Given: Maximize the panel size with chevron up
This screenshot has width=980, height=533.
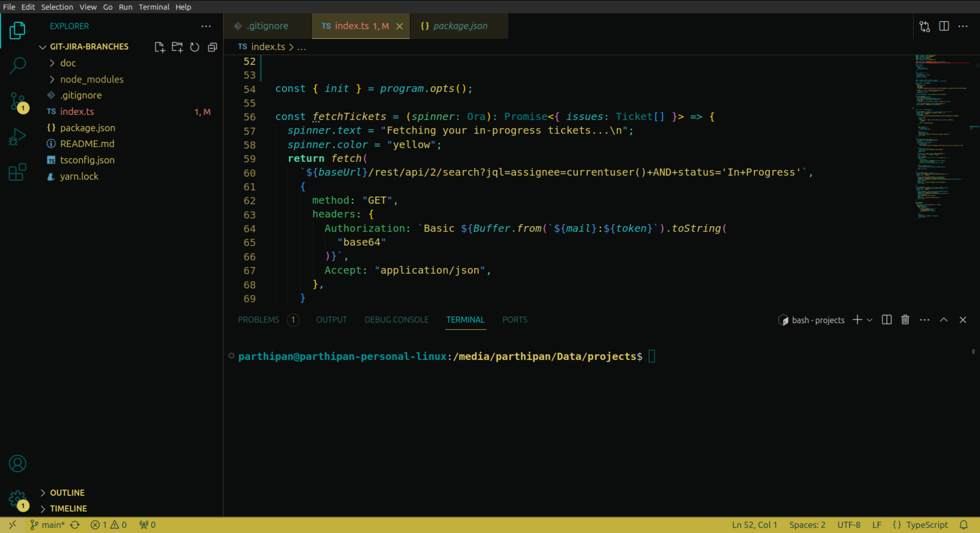Looking at the screenshot, I should (x=944, y=320).
